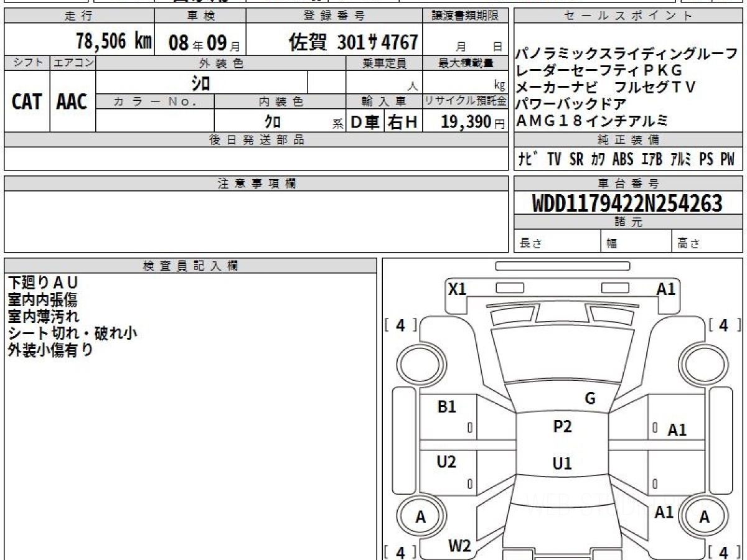Select the パワーバックドア line
747x560 pixels.
571,103
